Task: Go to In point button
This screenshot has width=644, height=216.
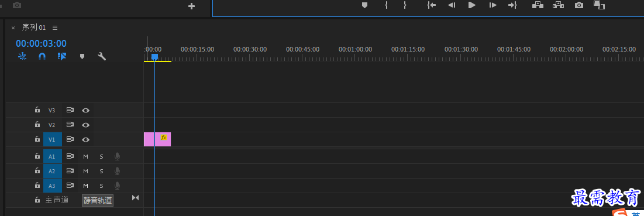Action: (431, 5)
